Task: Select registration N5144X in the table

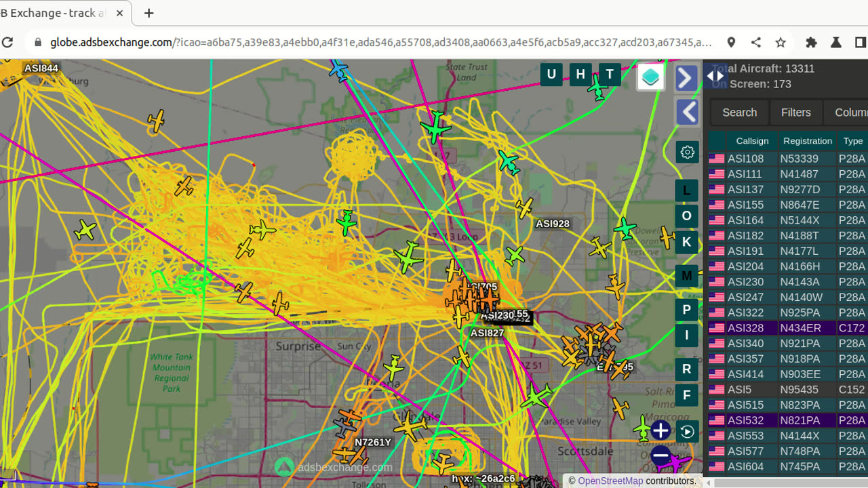Action: [x=800, y=220]
